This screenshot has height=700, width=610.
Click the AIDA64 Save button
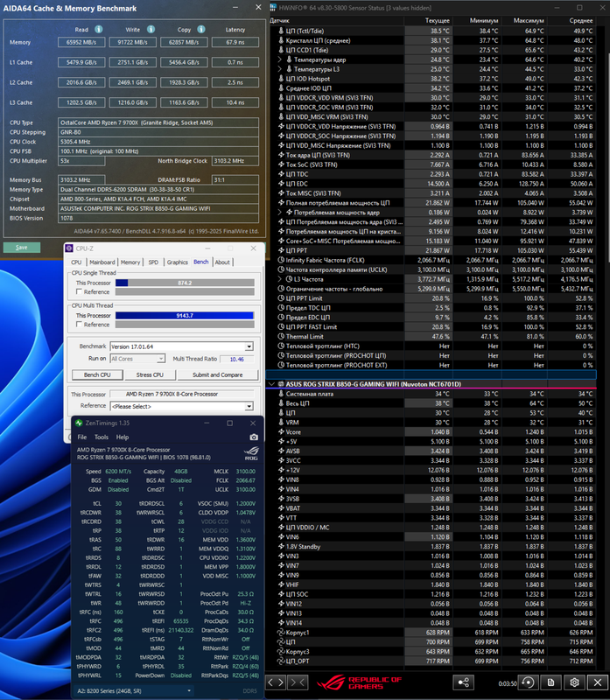pos(22,248)
